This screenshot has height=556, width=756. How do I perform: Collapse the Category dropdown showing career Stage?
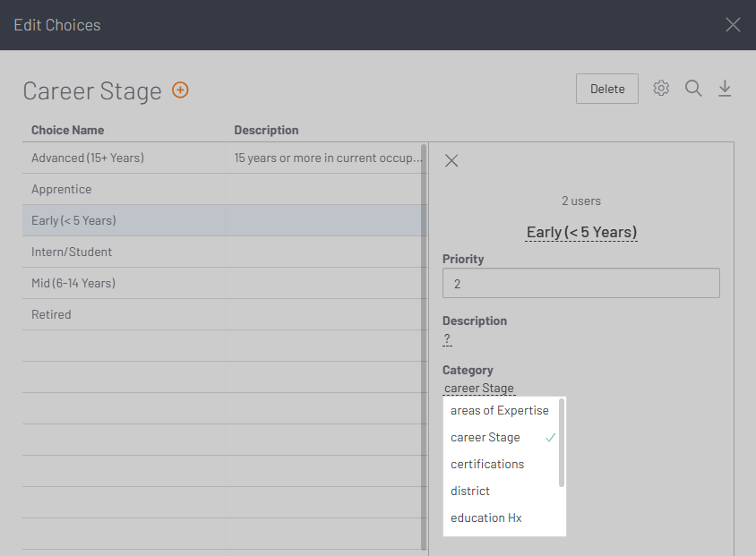click(x=479, y=389)
